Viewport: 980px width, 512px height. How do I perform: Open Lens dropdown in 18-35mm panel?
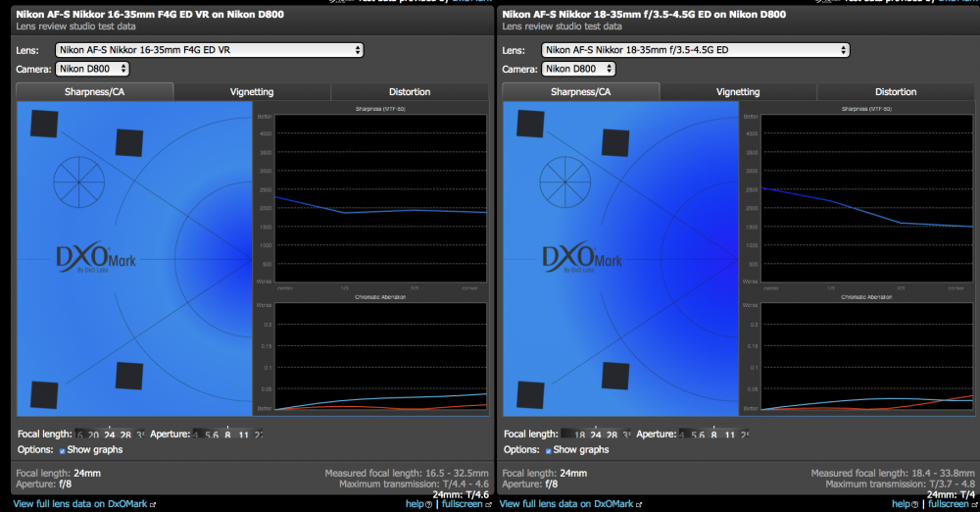(696, 50)
